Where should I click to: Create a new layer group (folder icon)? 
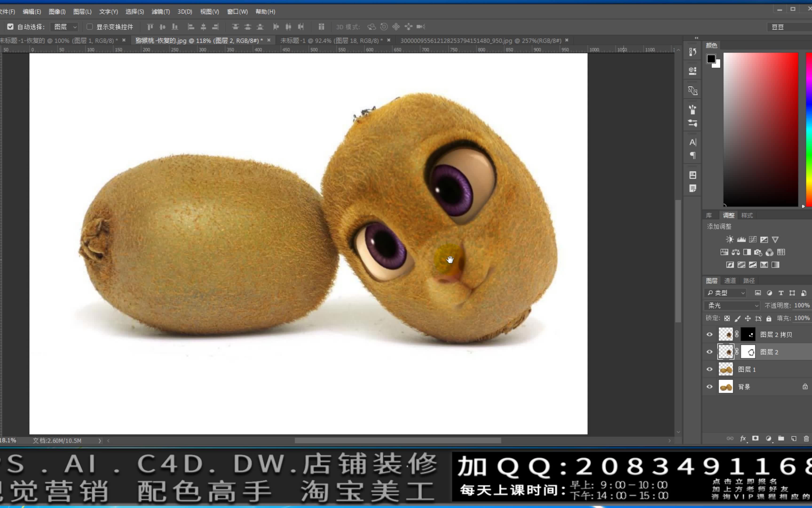point(781,438)
